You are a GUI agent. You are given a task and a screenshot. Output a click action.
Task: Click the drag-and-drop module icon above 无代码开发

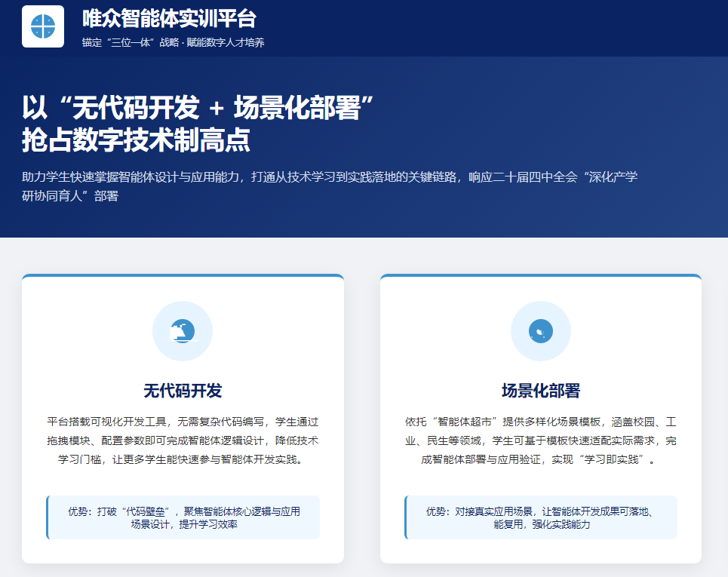[183, 330]
